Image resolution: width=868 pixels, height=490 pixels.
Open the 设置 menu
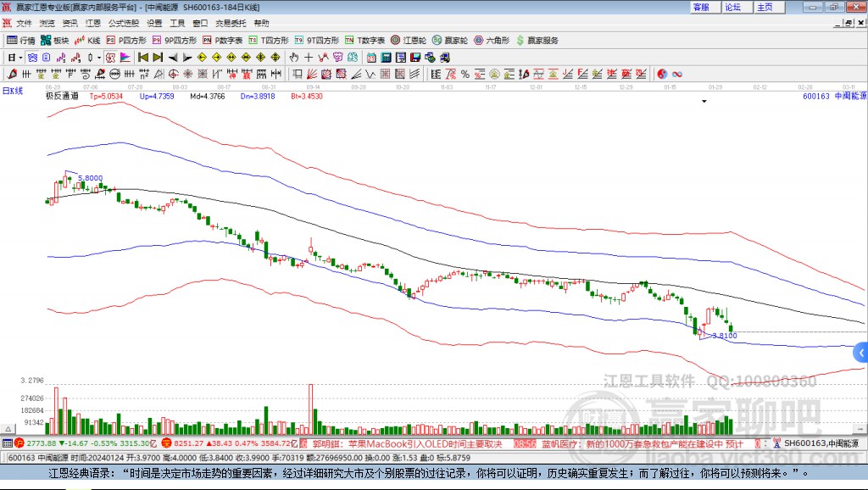154,23
